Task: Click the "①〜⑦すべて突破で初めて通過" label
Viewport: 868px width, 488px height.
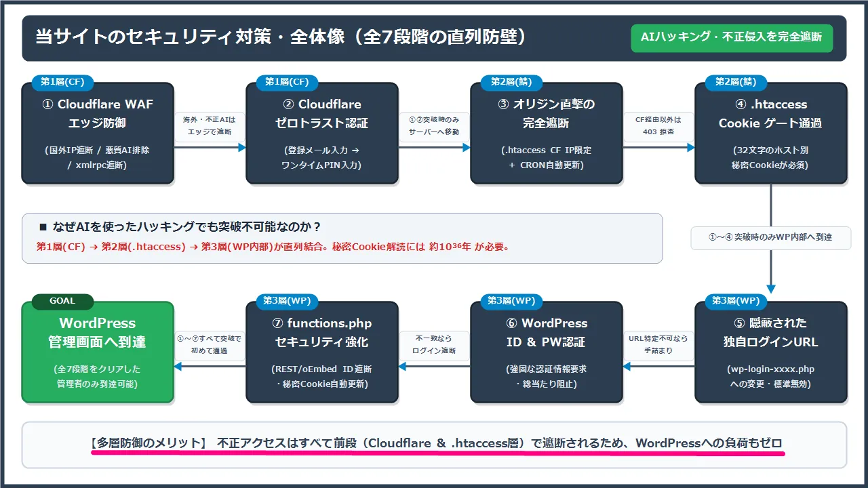Action: 210,345
